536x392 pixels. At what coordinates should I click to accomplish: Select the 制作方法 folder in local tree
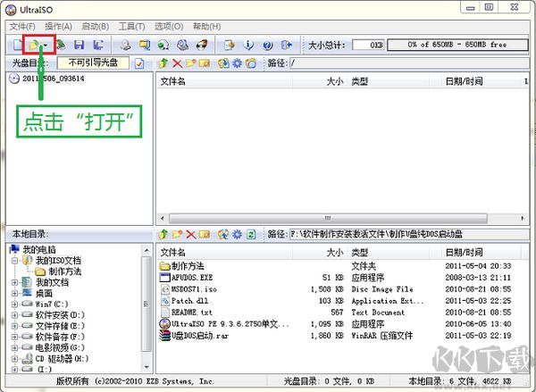coord(64,271)
